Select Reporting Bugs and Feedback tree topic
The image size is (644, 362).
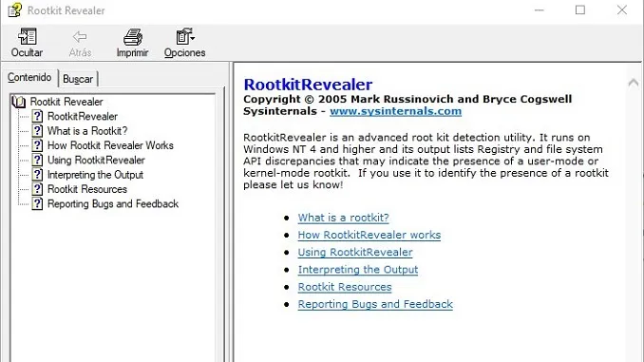(113, 204)
